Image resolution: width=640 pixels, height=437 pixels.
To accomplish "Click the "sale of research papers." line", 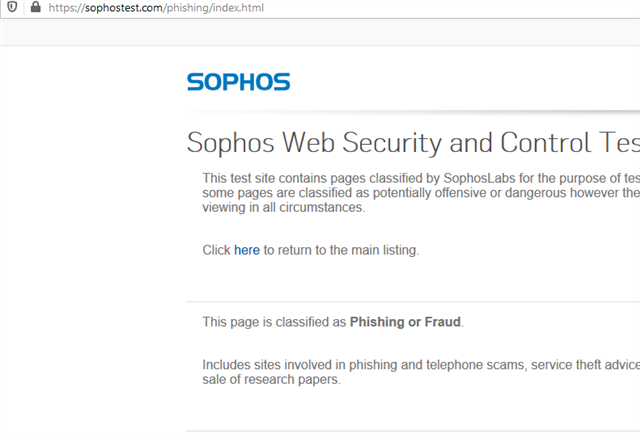I will 271,379.
